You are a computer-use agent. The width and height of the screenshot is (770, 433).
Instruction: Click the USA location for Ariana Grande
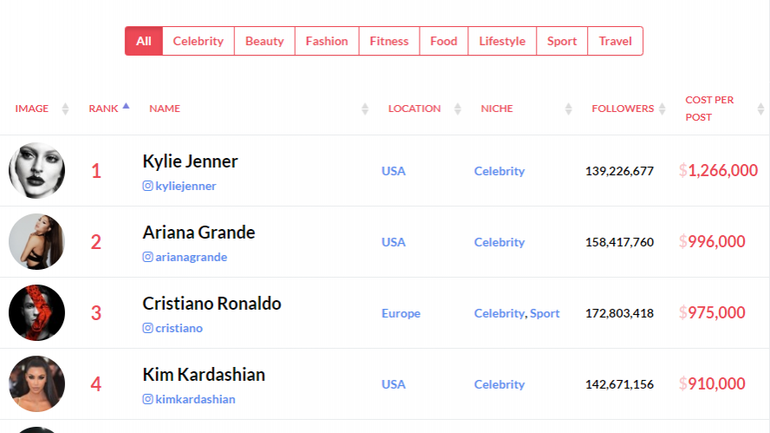click(393, 242)
